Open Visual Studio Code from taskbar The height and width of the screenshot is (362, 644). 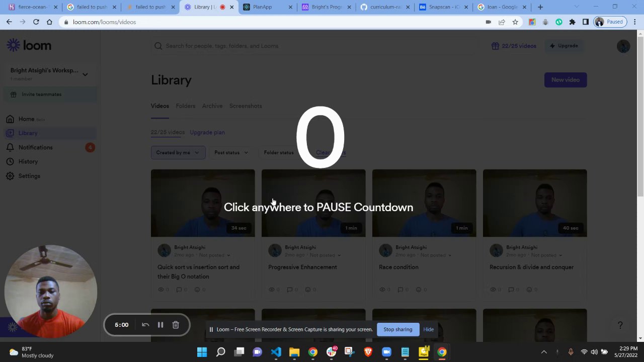tap(276, 352)
